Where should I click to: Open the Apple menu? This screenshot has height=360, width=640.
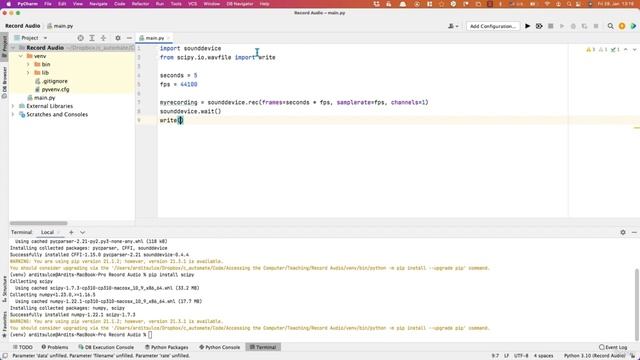tap(8, 4)
